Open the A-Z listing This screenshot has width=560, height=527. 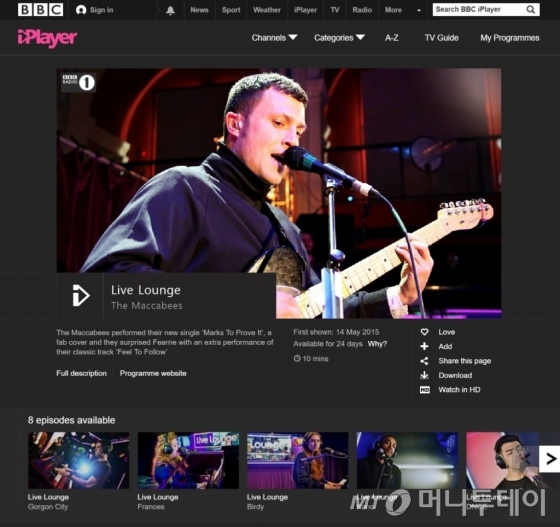pos(392,38)
